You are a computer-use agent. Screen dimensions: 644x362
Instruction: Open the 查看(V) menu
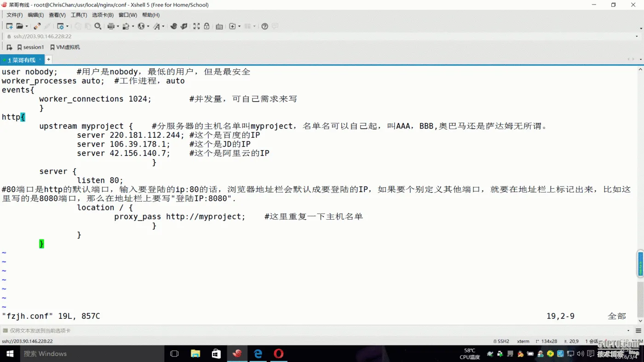pos(57,15)
